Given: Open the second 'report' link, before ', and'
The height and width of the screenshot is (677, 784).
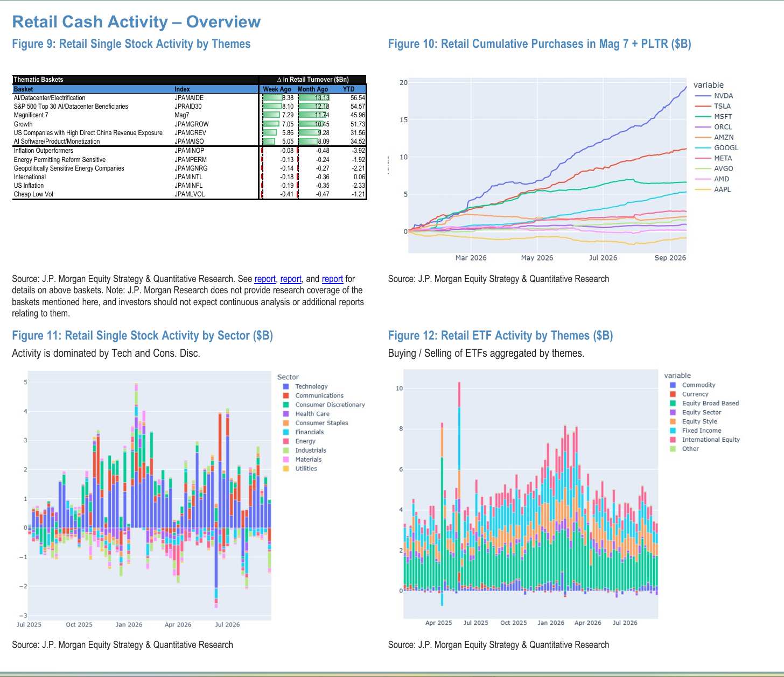Looking at the screenshot, I should (291, 279).
